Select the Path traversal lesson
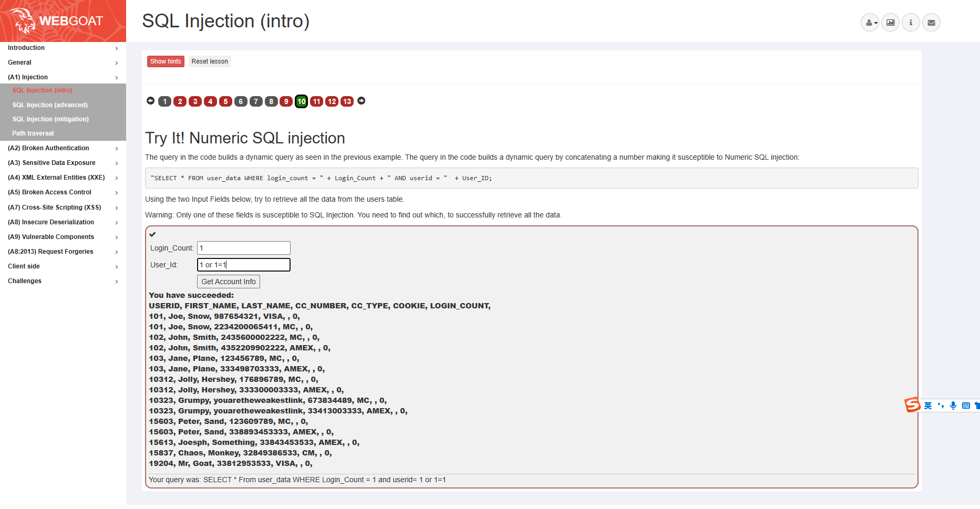This screenshot has height=509, width=980. tap(33, 133)
